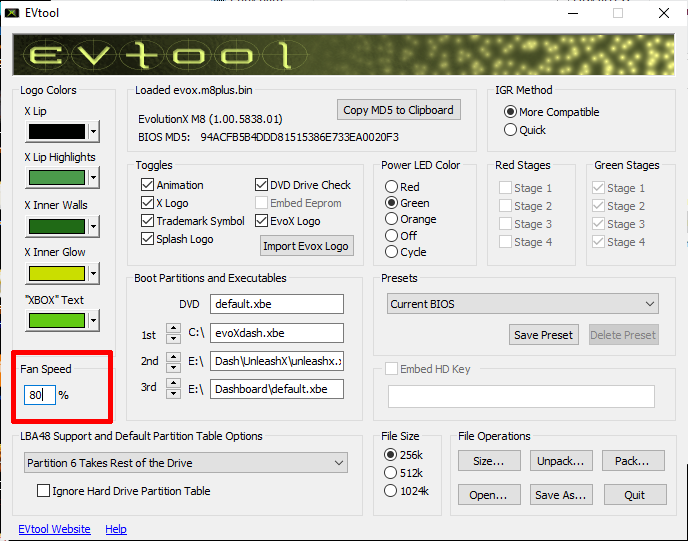Click the 3rd boot Dashboard path field
The width and height of the screenshot is (688, 541).
[277, 389]
